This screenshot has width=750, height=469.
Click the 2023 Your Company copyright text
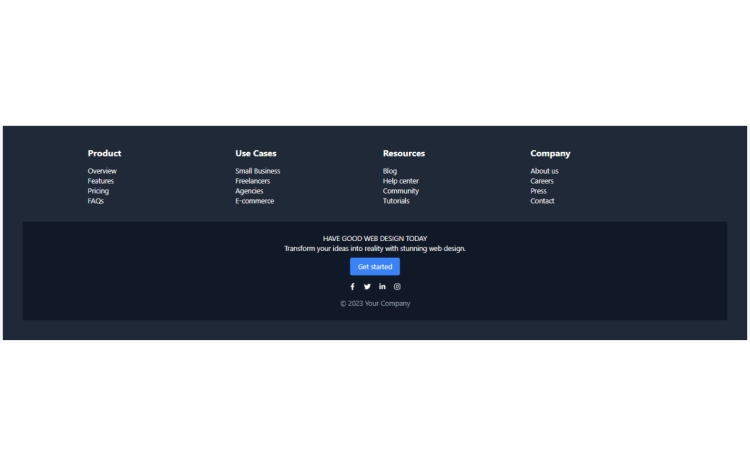click(375, 304)
